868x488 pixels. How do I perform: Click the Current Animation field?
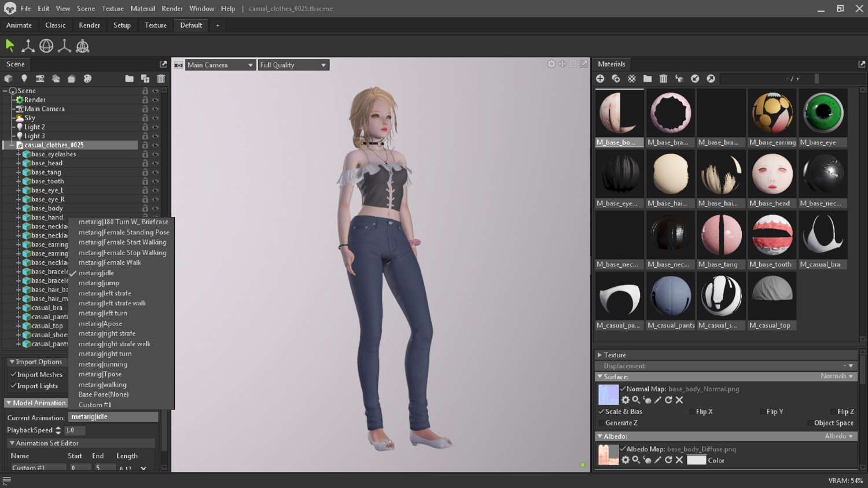(113, 417)
